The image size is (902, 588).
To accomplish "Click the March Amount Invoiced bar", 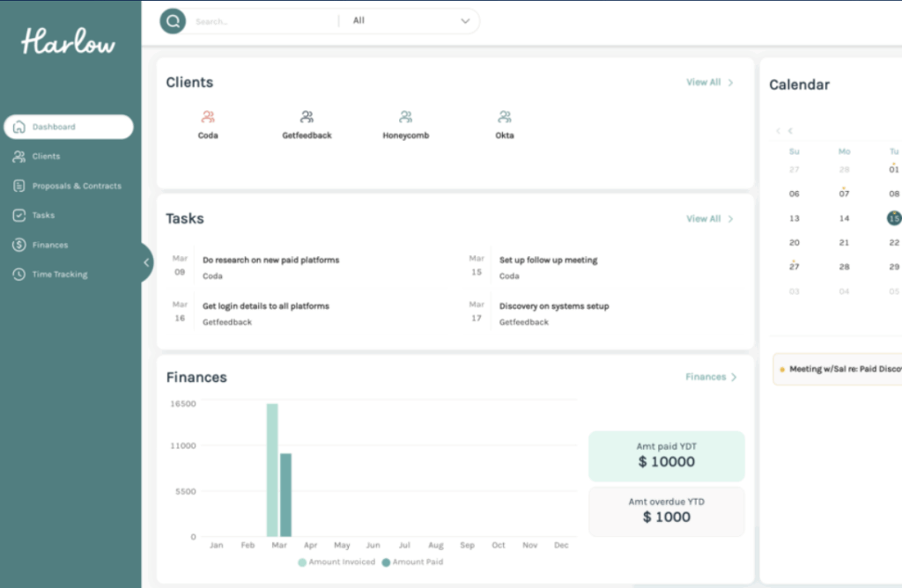I will [272, 470].
